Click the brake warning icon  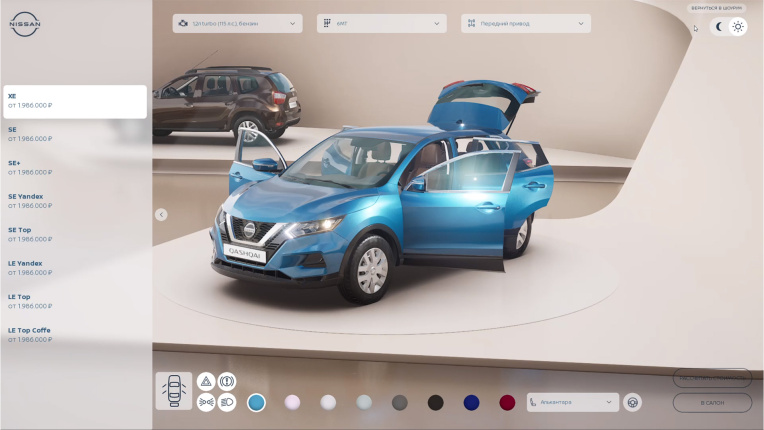[x=227, y=381]
